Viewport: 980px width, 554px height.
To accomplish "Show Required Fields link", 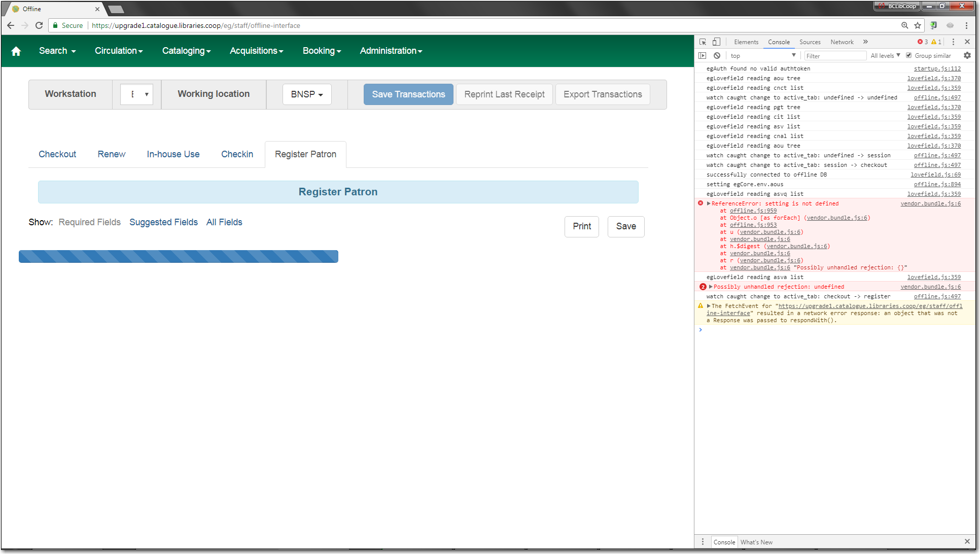I will (90, 222).
